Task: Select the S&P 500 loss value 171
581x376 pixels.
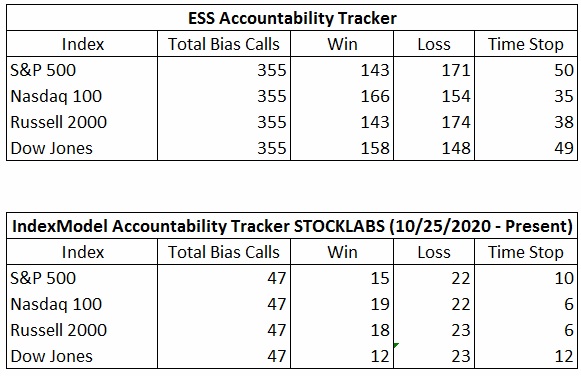Action: 456,70
